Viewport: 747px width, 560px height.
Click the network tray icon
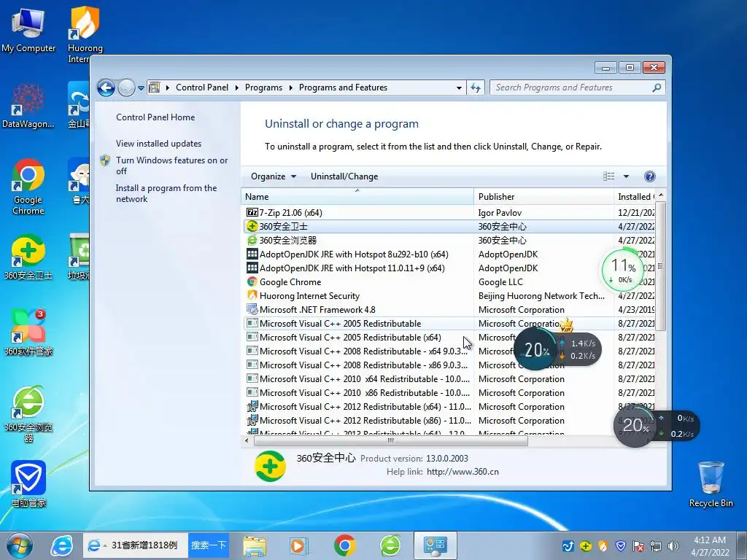[656, 546]
